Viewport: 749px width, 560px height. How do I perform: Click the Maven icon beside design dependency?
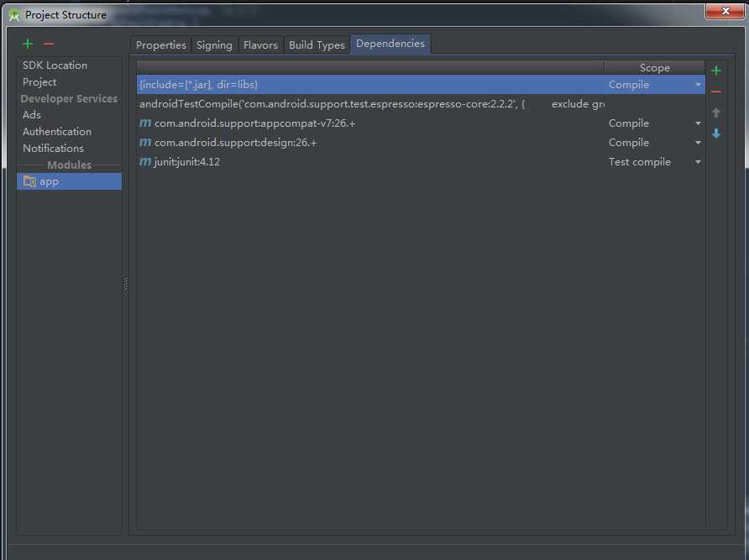(145, 143)
